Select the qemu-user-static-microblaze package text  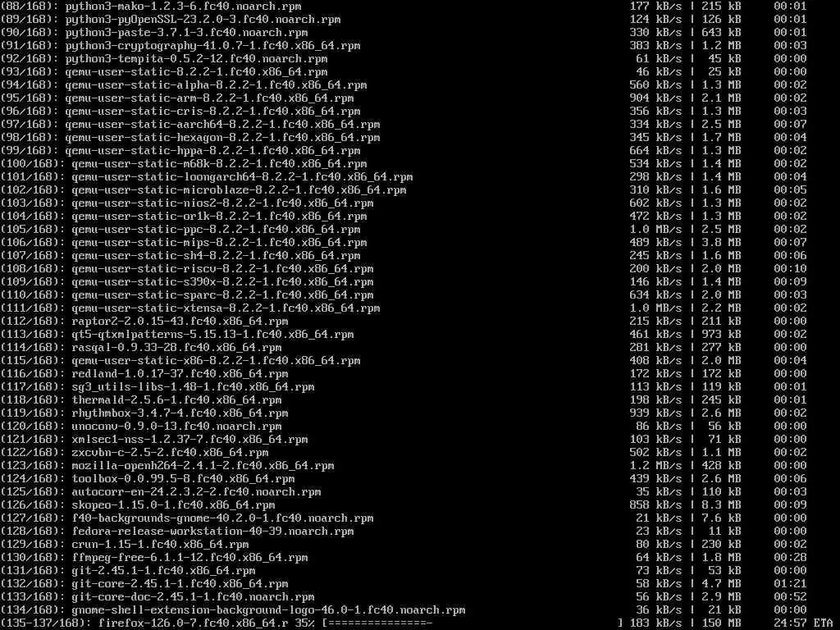pos(239,190)
